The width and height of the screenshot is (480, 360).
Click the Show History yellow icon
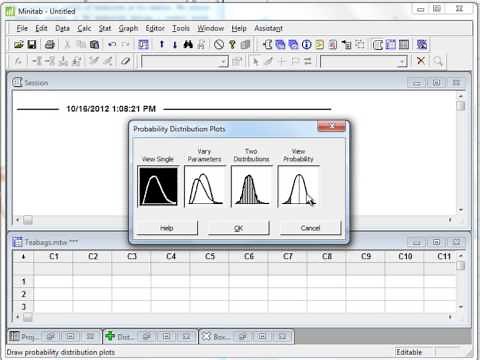pyautogui.click(x=320, y=44)
